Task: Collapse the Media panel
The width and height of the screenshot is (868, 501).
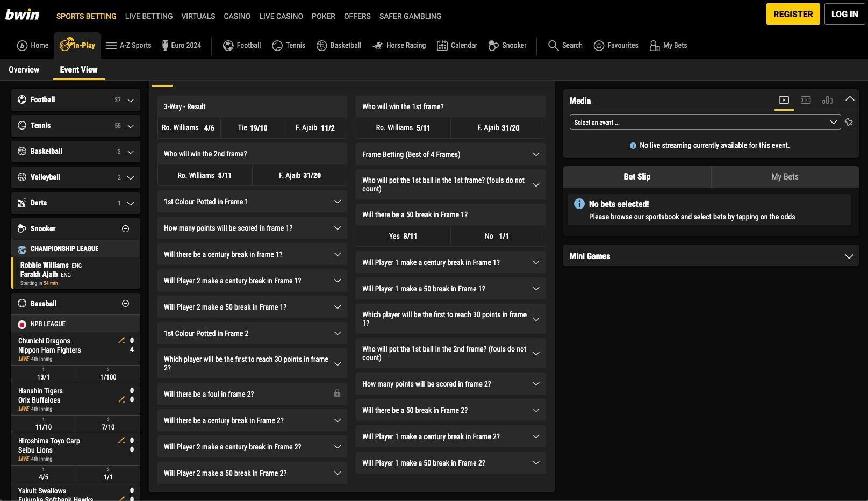Action: [850, 99]
